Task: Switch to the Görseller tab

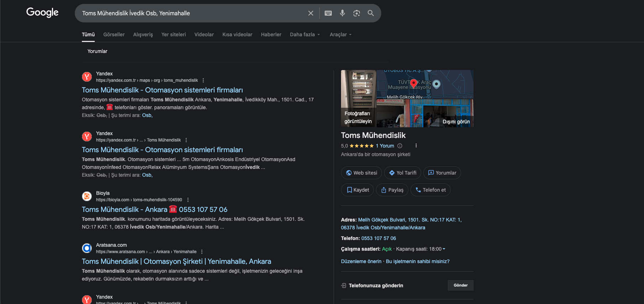Action: (x=114, y=34)
